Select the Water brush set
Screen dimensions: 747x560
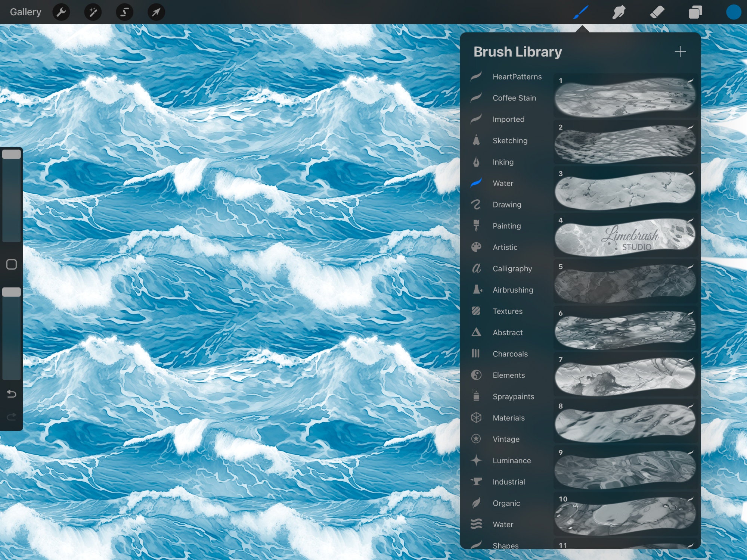pos(503,183)
